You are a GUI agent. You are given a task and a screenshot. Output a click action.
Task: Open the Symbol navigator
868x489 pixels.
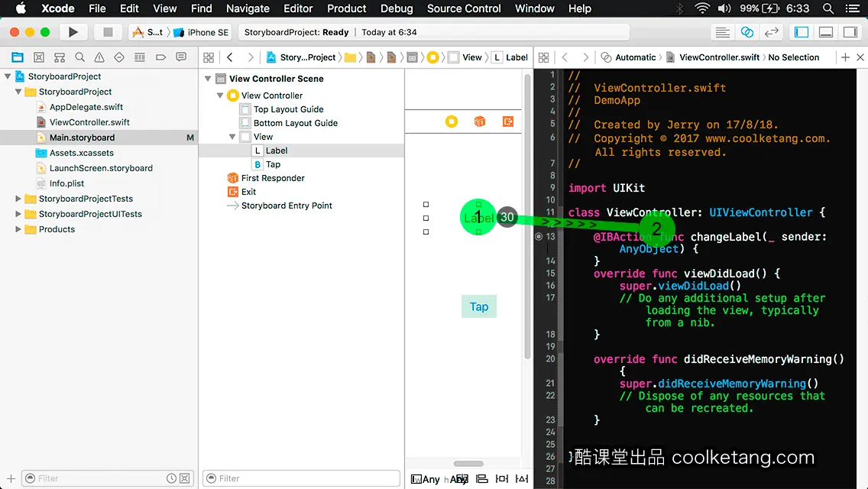pos(60,57)
